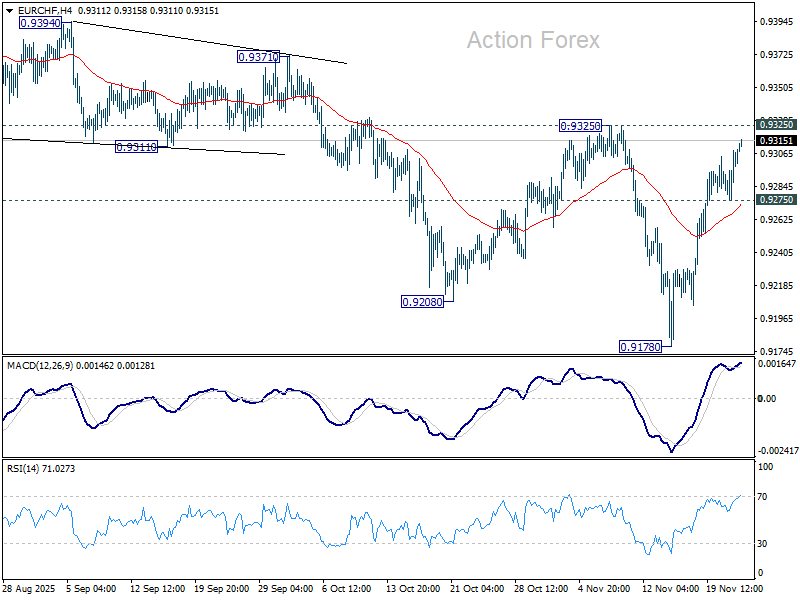This screenshot has width=800, height=600.
Task: Click the chart menu triangle beside EURCHF,H4
Action: pos(9,11)
